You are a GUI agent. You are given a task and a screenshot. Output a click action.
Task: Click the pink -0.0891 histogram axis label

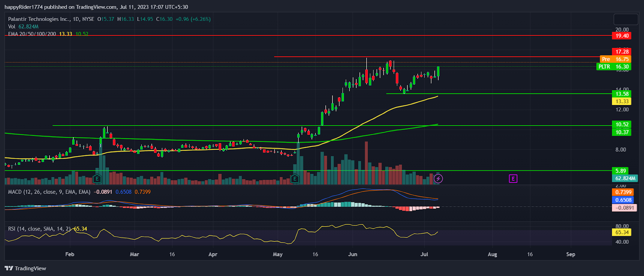624,208
